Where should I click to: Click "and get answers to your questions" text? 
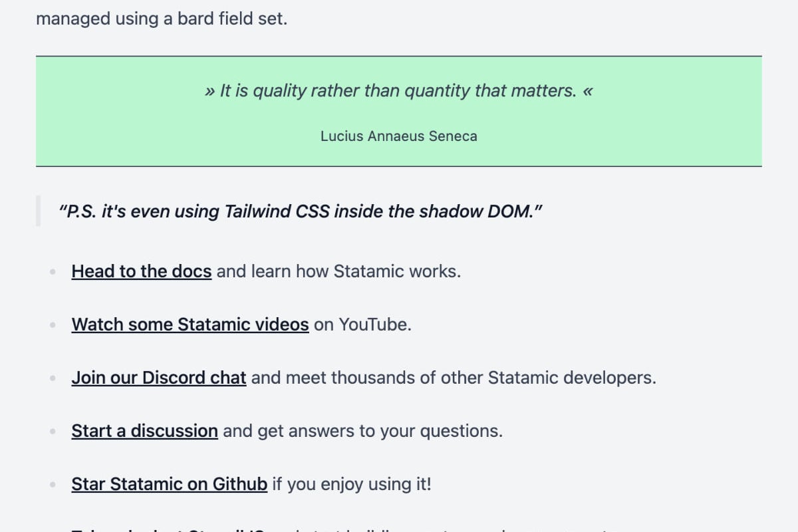point(362,431)
